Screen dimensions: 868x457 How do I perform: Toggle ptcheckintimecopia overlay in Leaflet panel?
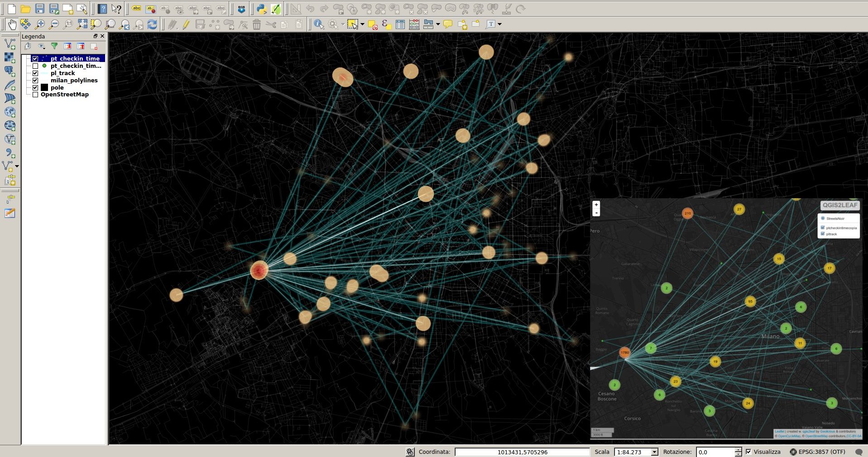[x=823, y=228]
